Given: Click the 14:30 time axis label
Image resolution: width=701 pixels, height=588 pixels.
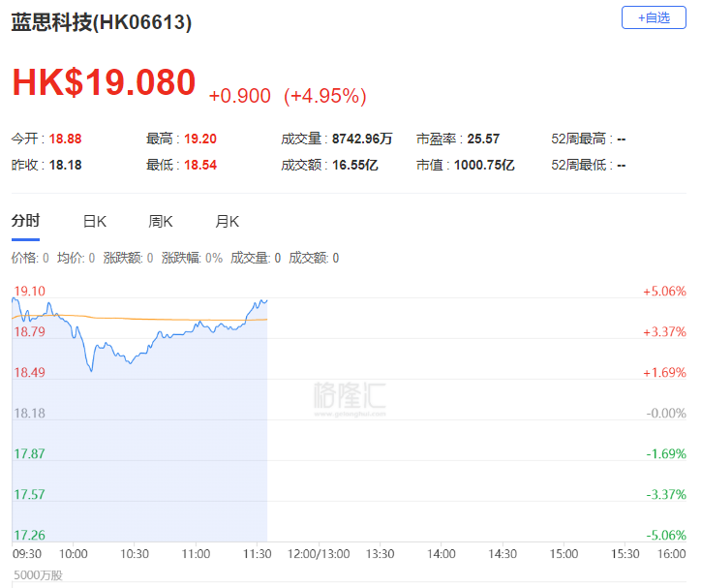Looking at the screenshot, I should tap(503, 554).
